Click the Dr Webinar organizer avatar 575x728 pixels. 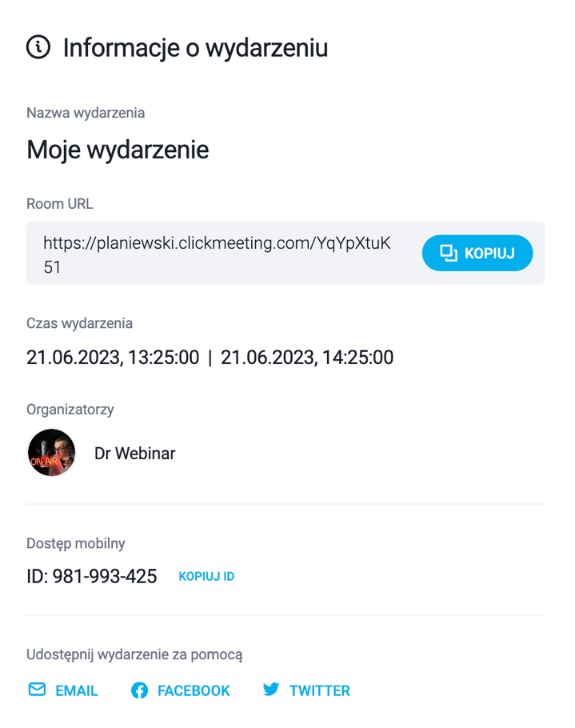point(52,453)
